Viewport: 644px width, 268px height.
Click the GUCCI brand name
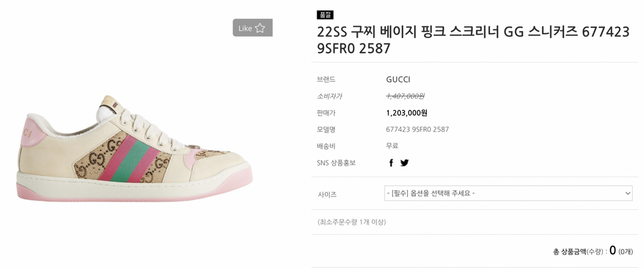tap(398, 79)
